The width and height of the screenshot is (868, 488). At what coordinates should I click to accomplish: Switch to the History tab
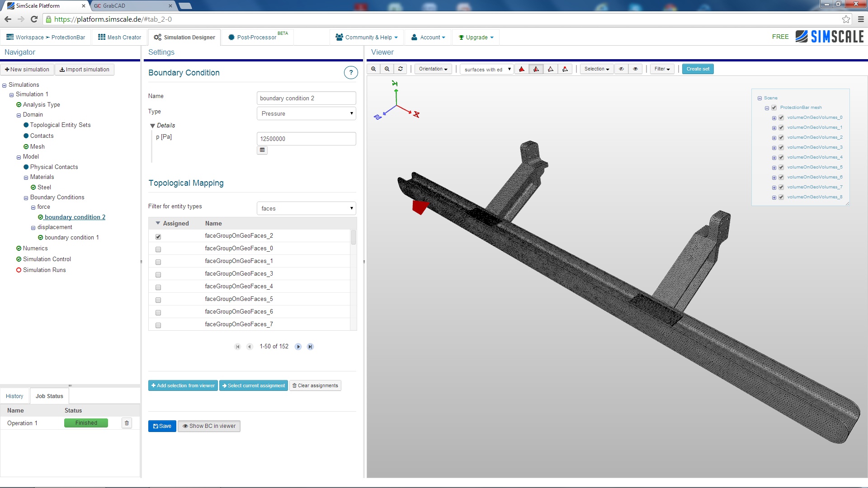[14, 396]
